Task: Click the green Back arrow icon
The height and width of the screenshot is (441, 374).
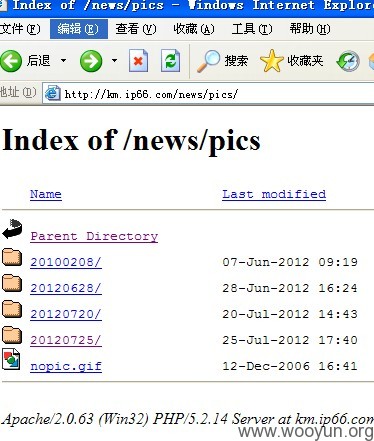Action: [11, 61]
